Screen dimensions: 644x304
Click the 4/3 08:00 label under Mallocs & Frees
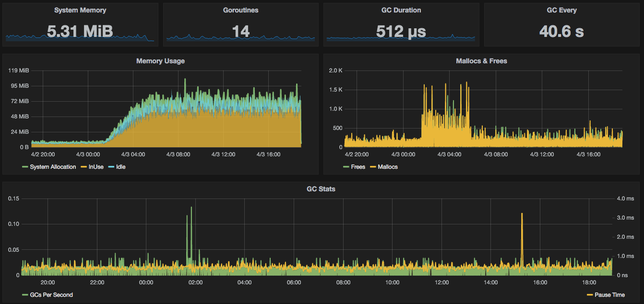(x=495, y=154)
